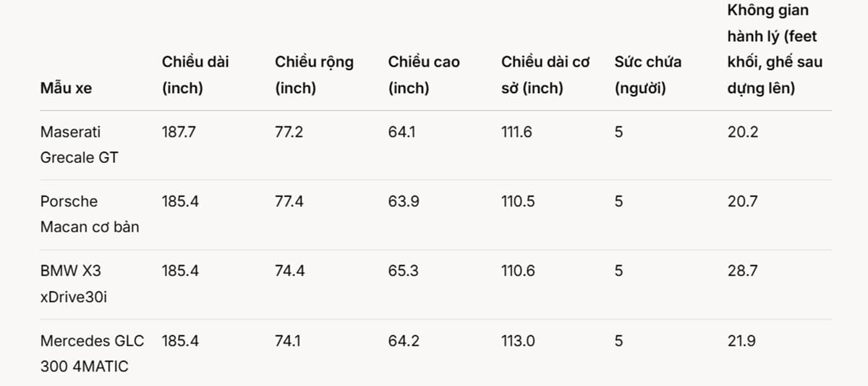This screenshot has width=868, height=386.
Task: Select the Porsche wheelbase value 110.5
Action: point(518,202)
